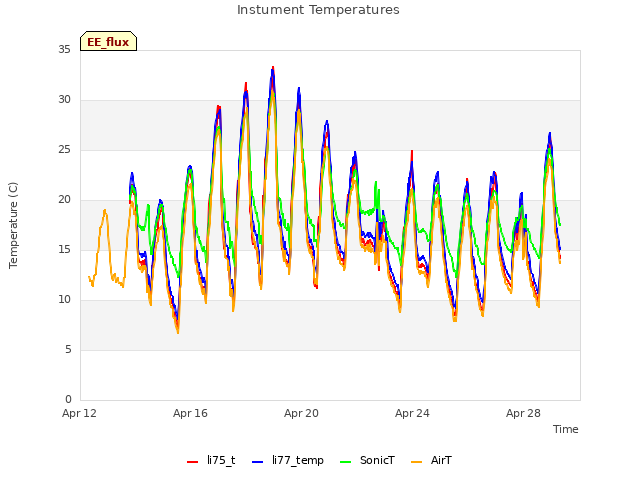Screen dimensions: 640x480
Task: Click the Apr 12 axis label
Action: [80, 413]
